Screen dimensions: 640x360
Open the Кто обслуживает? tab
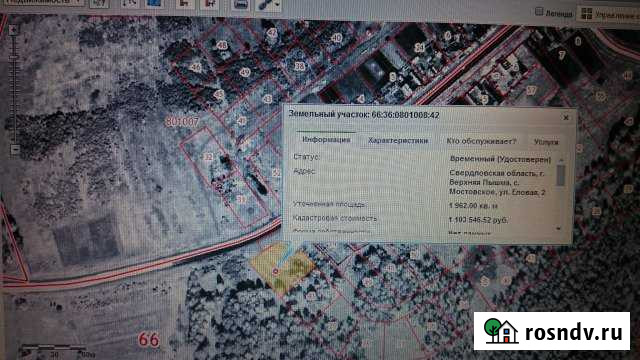[481, 141]
